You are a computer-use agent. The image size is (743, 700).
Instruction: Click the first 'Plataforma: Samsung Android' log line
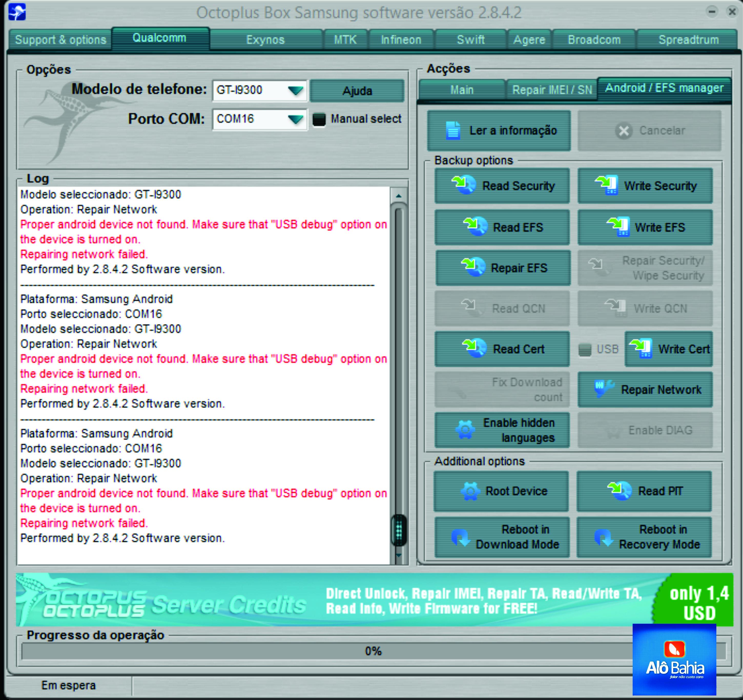point(96,299)
